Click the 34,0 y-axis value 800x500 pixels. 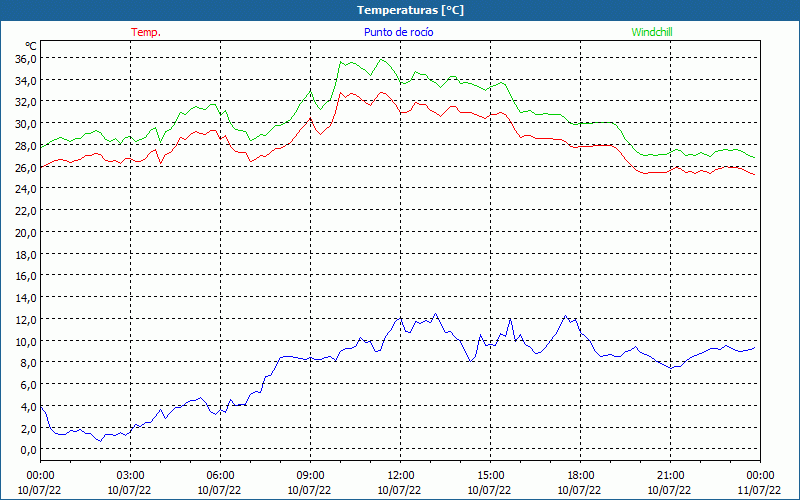click(x=26, y=80)
